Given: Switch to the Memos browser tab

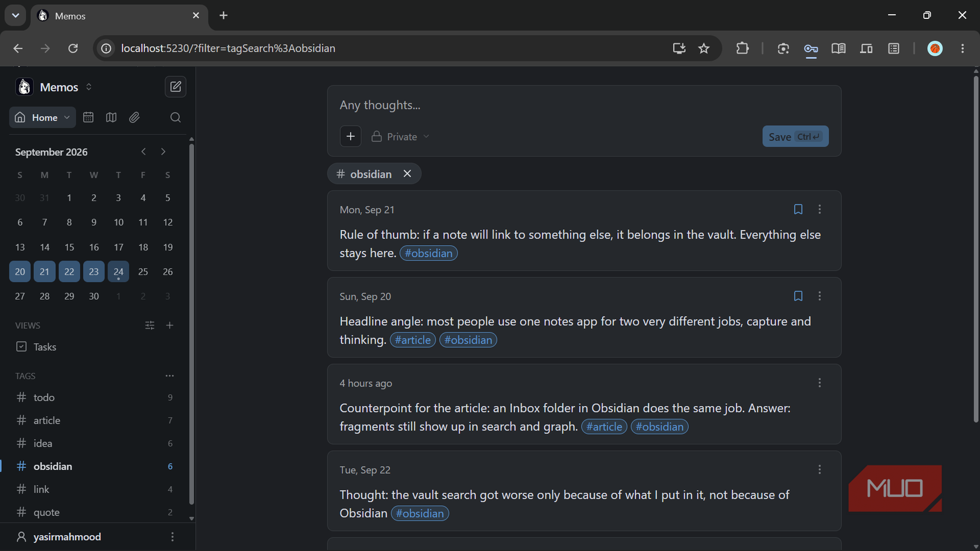Looking at the screenshot, I should (119, 16).
